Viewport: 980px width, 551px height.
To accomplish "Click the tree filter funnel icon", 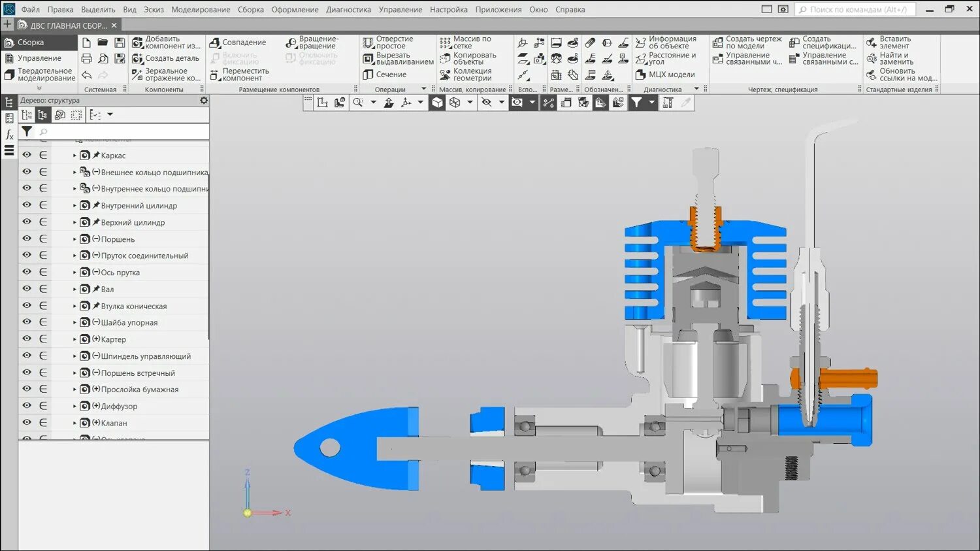I will [27, 131].
